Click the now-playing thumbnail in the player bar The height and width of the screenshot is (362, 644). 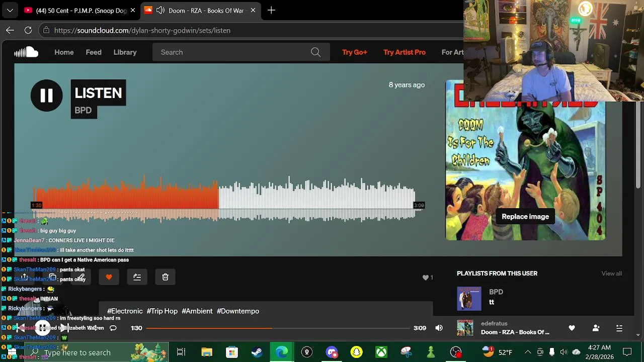[465, 328]
